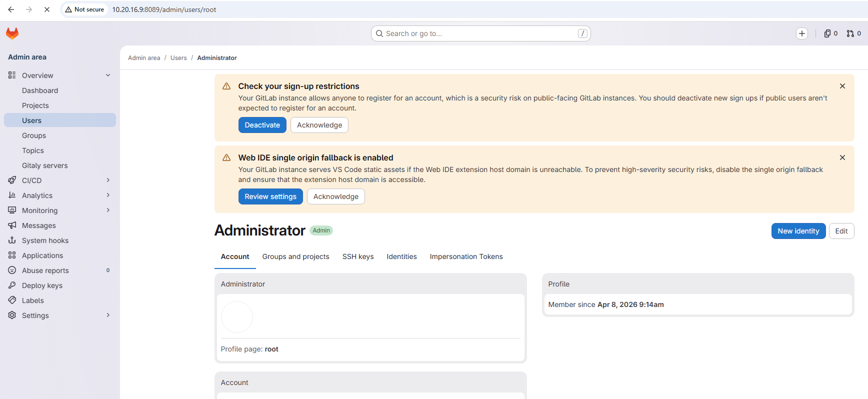Viewport: 868px width, 399px height.
Task: Dismiss the sign-up restrictions alert
Action: click(842, 86)
